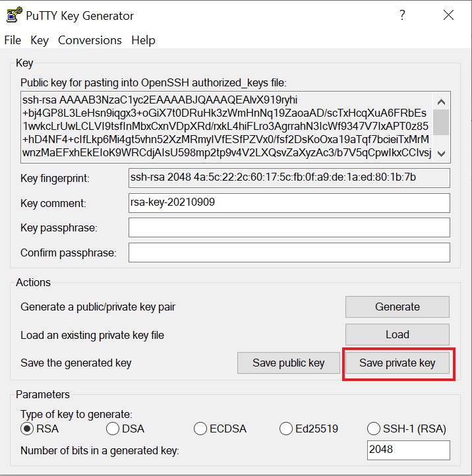The image size is (472, 476).
Task: Close the PuTTY Key Generator window
Action: [x=448, y=15]
